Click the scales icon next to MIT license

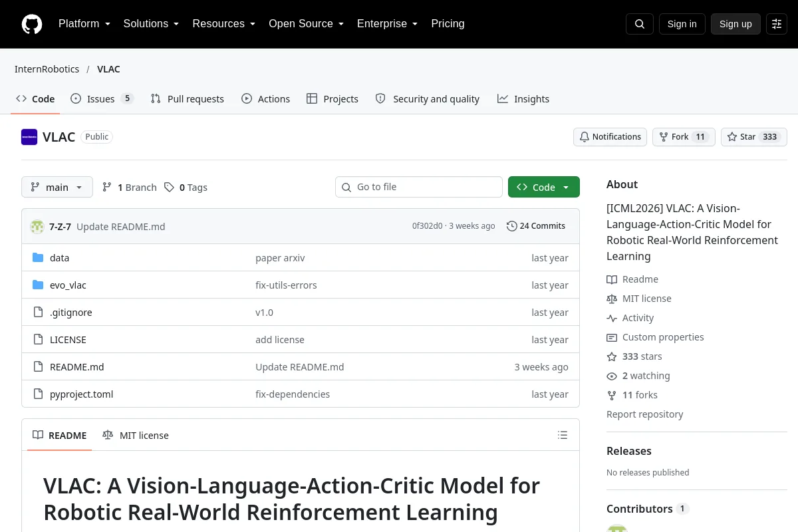[612, 299]
